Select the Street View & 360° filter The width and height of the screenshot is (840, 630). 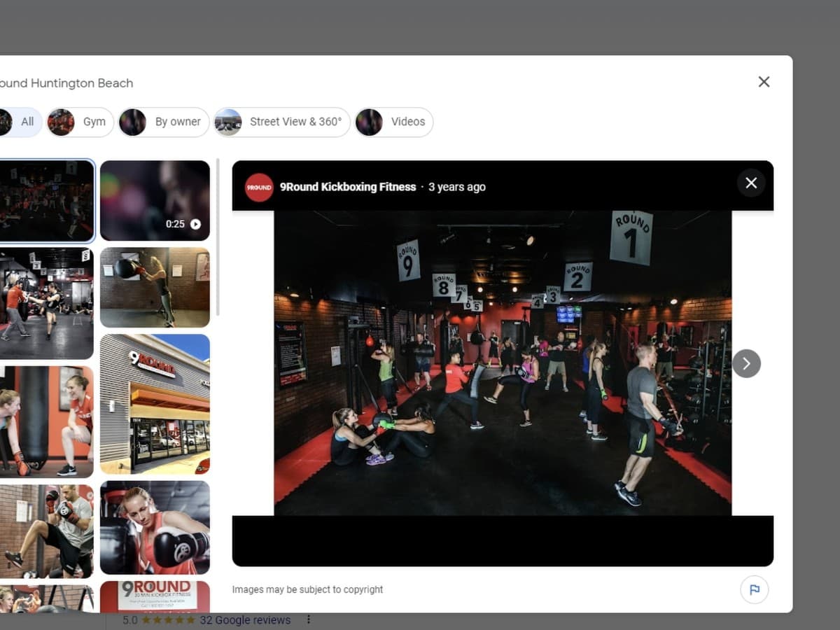[x=281, y=122]
